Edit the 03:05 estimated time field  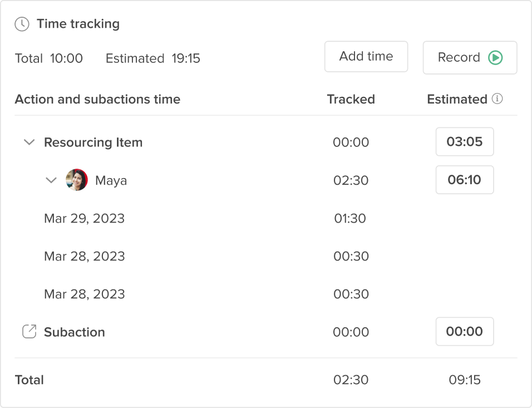(465, 141)
